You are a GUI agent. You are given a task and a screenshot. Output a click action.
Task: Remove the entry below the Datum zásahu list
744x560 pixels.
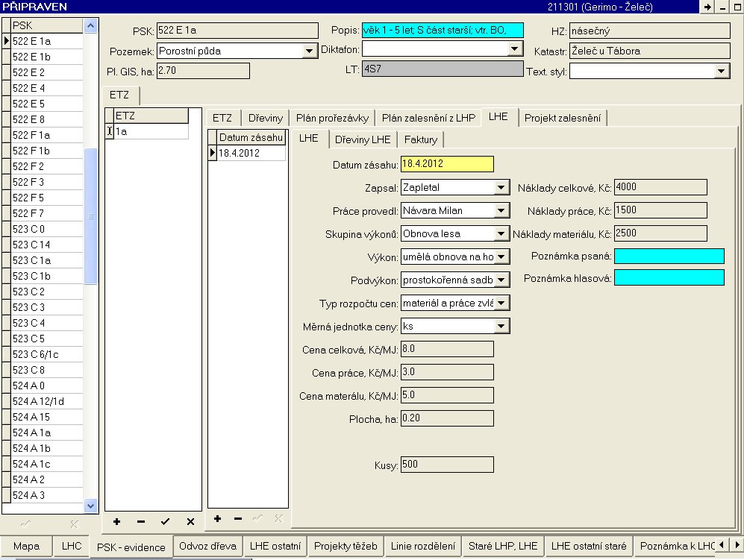(x=238, y=519)
